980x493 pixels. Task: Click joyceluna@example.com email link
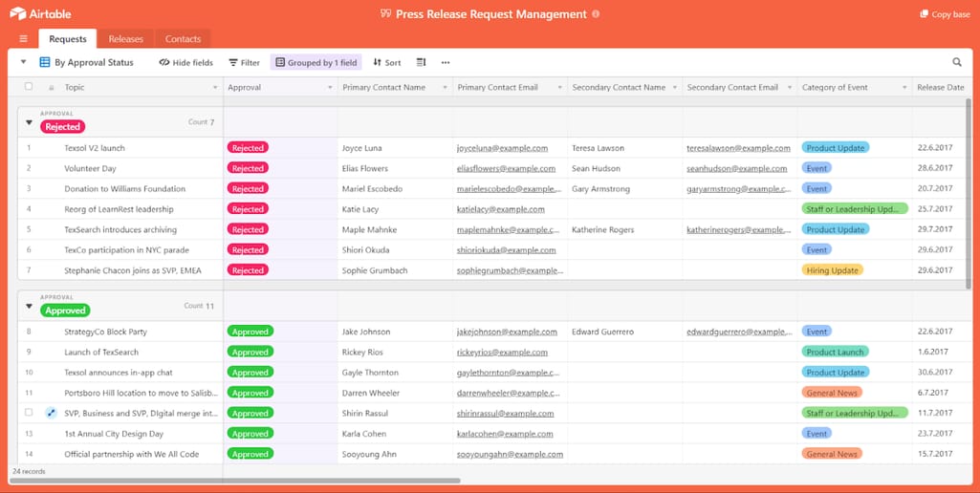coord(503,148)
